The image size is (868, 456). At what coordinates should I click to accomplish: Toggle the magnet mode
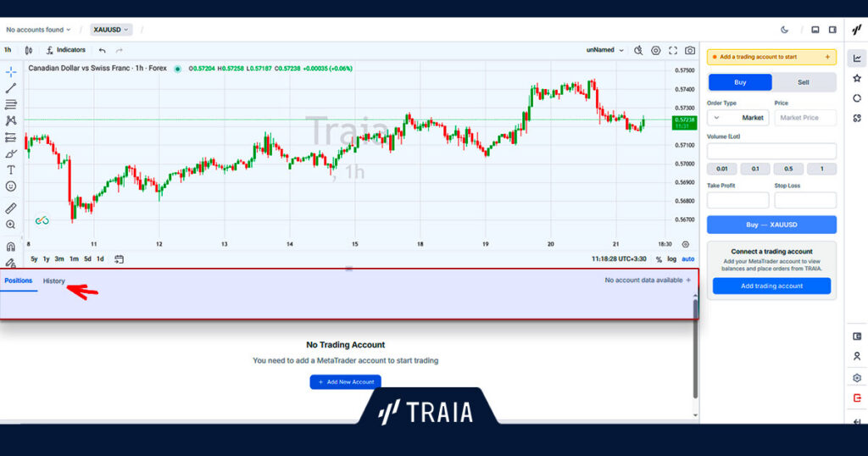10,247
